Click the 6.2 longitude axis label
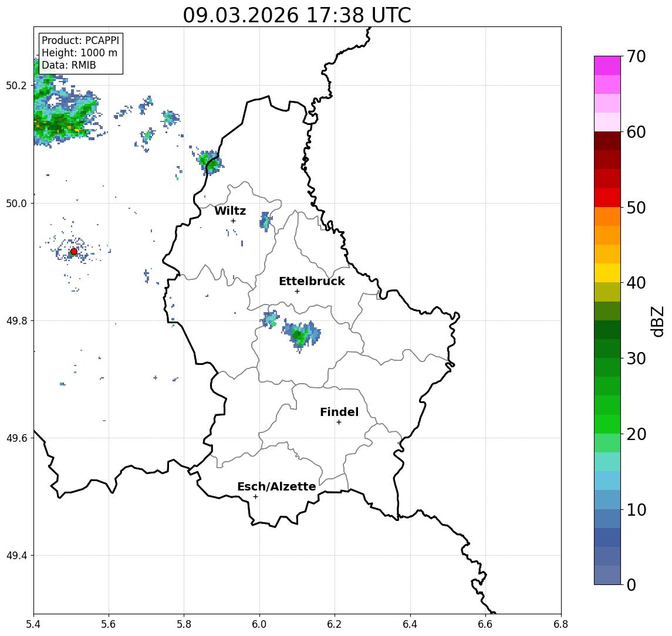672x636 pixels. pyautogui.click(x=335, y=624)
